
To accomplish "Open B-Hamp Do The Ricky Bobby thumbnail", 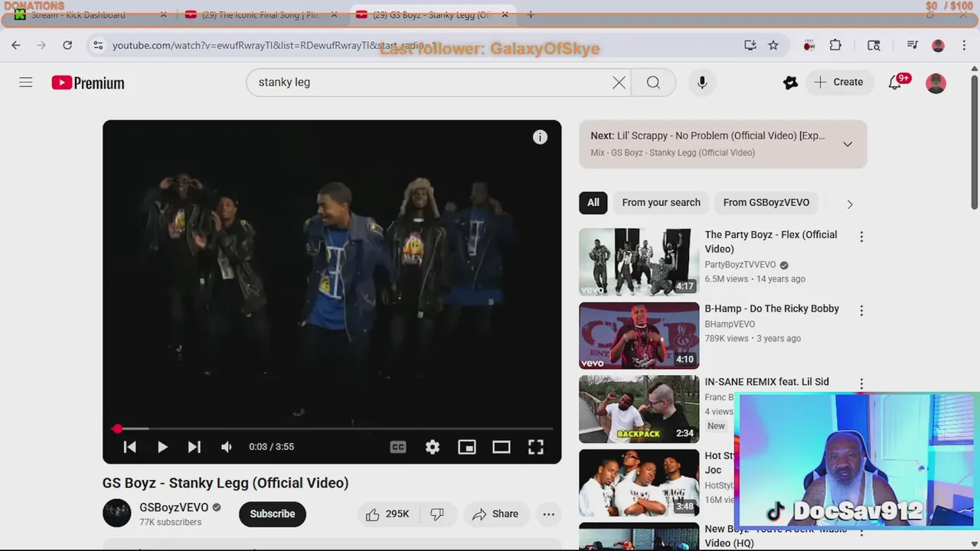I will pyautogui.click(x=639, y=335).
